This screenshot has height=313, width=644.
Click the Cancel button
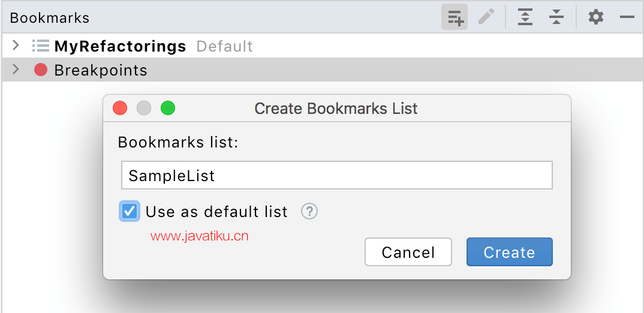pyautogui.click(x=408, y=252)
